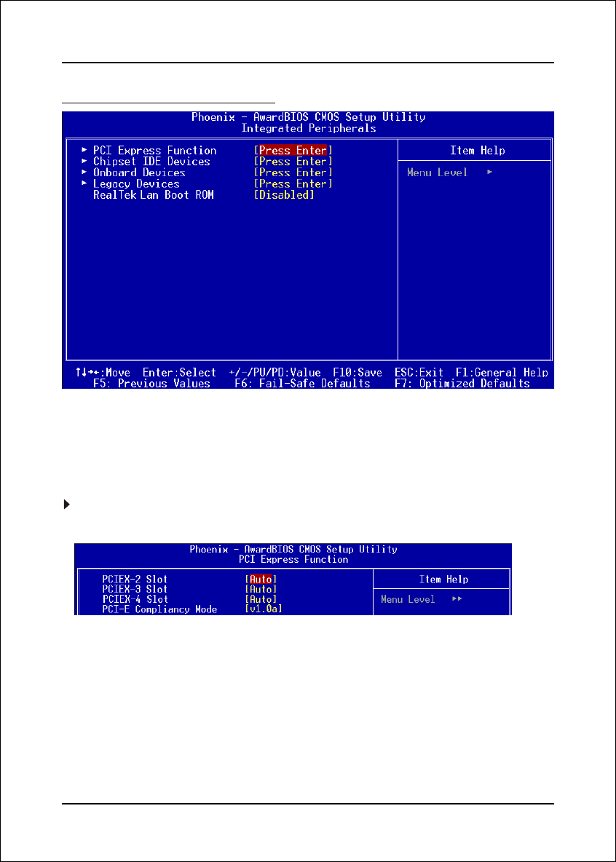Open Chipset IDE Devices submenu
The width and height of the screenshot is (616, 862).
(151, 162)
